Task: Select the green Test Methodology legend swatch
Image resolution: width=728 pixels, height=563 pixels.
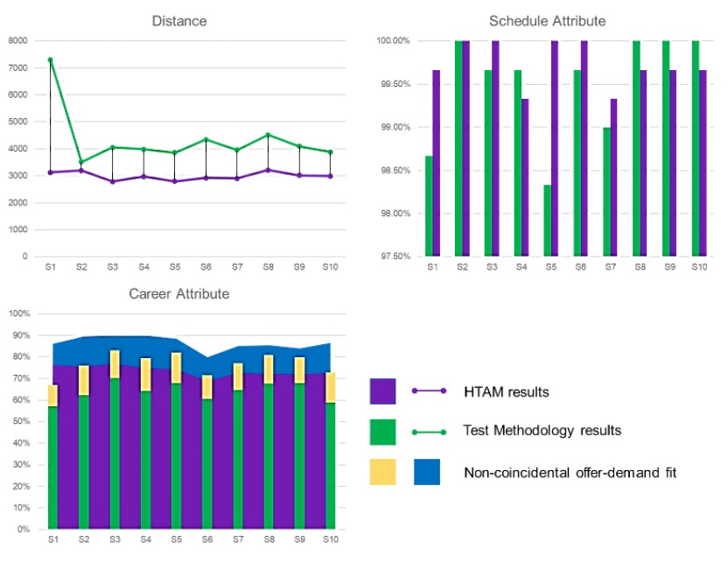Action: click(x=384, y=433)
